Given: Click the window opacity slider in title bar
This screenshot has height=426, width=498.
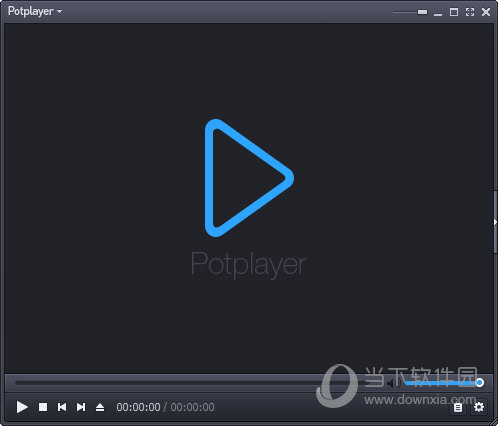Looking at the screenshot, I should [410, 12].
